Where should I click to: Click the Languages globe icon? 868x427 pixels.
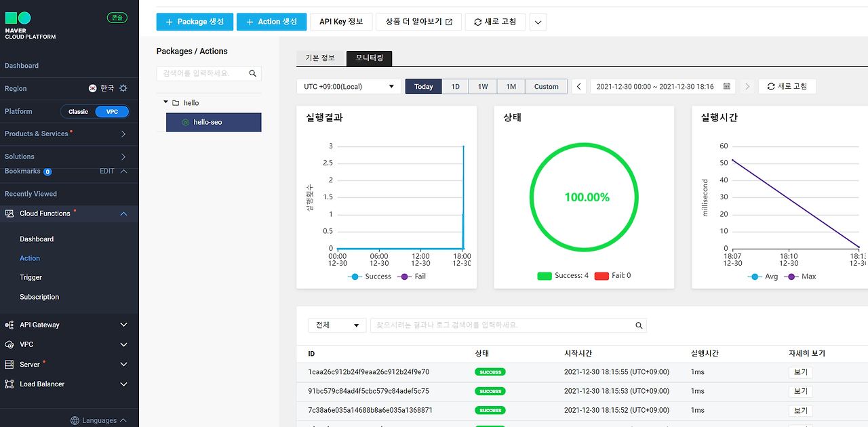(75, 420)
